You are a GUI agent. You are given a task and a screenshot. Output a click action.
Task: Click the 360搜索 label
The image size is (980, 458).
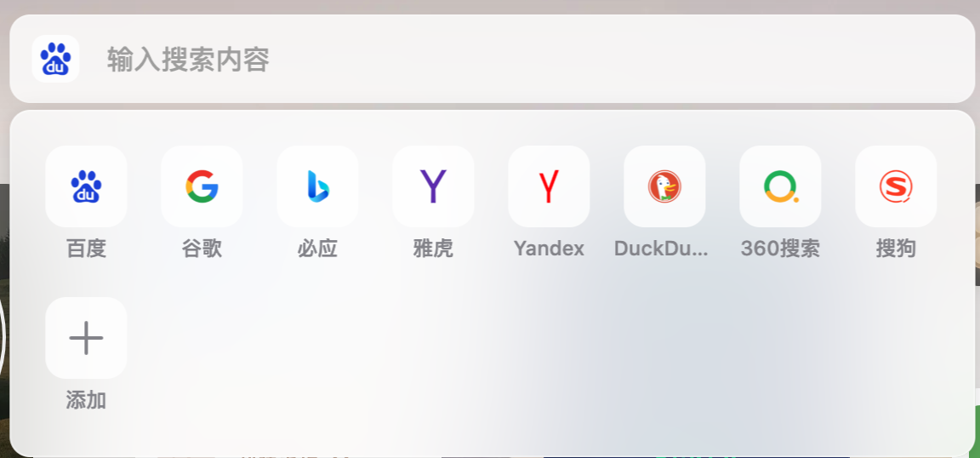[x=780, y=249]
